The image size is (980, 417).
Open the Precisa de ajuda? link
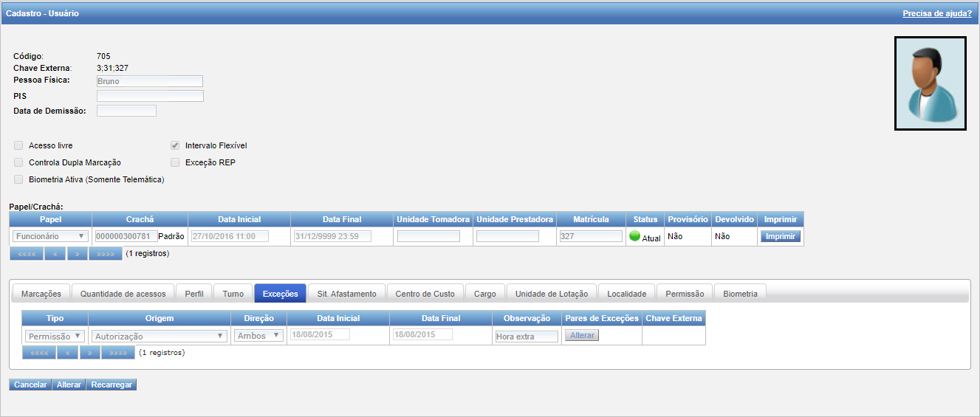[937, 13]
